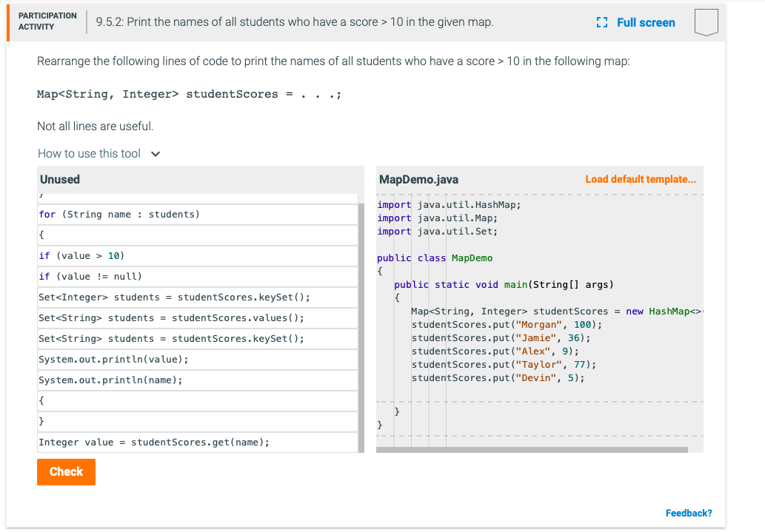The width and height of the screenshot is (765, 532).
Task: Grab the System.out.println(value); line
Action: click(x=113, y=360)
